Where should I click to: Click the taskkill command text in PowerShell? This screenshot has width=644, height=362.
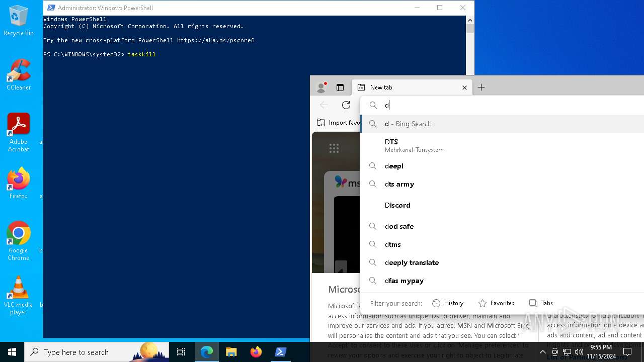coord(141,54)
